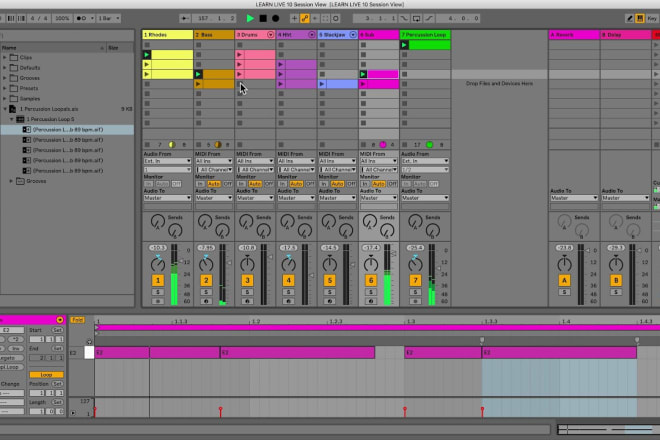Image resolution: width=660 pixels, height=440 pixels.
Task: Launch the green Percussion Loop clip
Action: click(404, 45)
